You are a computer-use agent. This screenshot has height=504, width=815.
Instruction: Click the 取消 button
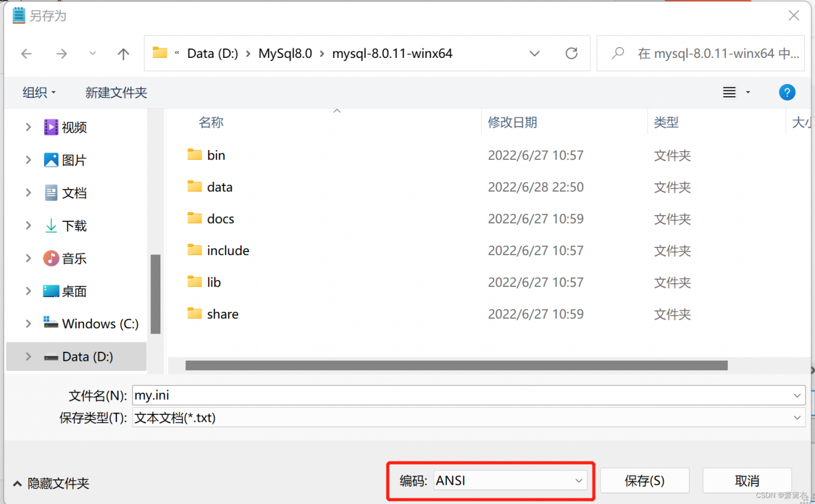(x=747, y=481)
